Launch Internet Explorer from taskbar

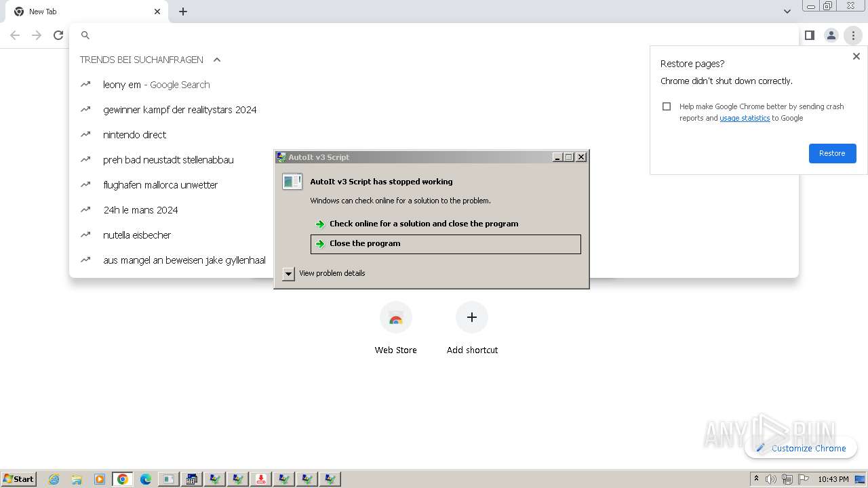click(x=54, y=479)
